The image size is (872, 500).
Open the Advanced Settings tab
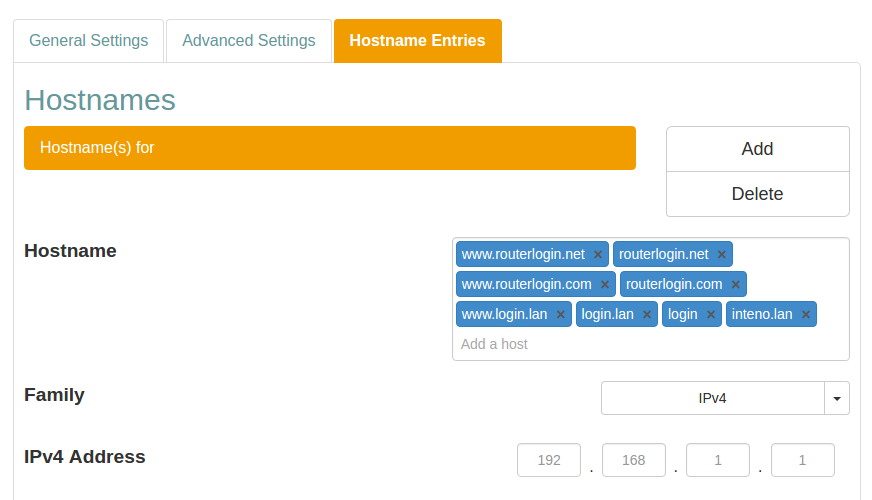[x=248, y=41]
